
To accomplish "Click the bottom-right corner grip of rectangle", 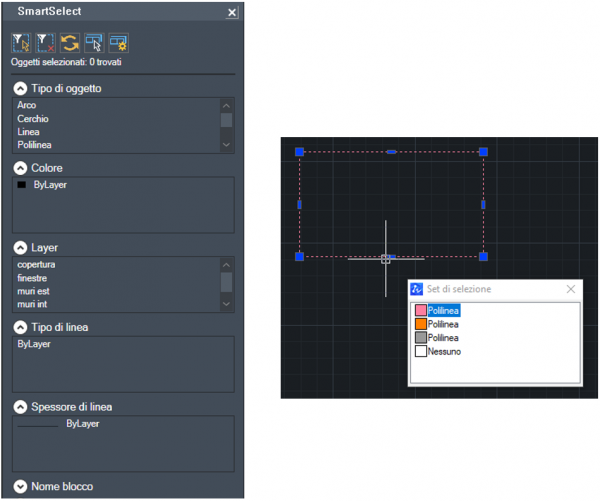I will pyautogui.click(x=484, y=256).
